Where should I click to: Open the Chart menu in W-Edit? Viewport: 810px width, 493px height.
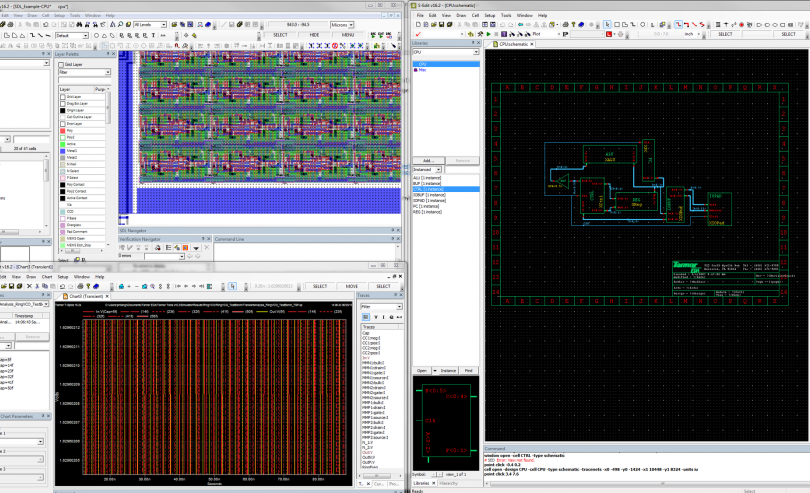point(46,277)
